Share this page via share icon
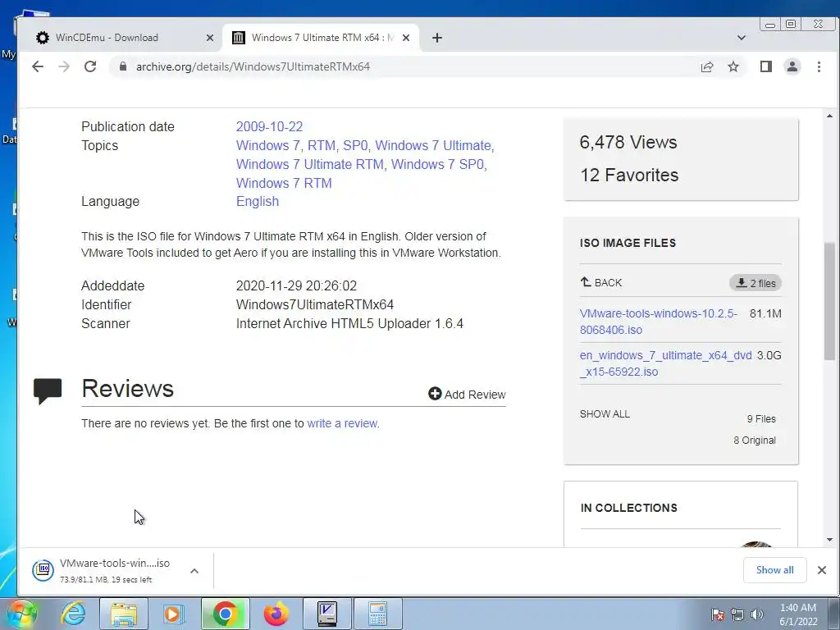Screen dimensions: 840x630 707,66
